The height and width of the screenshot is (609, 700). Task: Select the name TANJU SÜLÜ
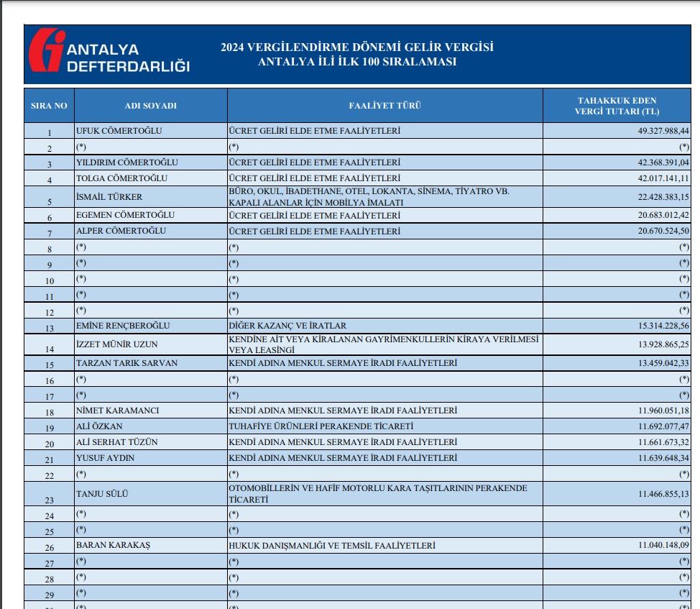pyautogui.click(x=101, y=494)
